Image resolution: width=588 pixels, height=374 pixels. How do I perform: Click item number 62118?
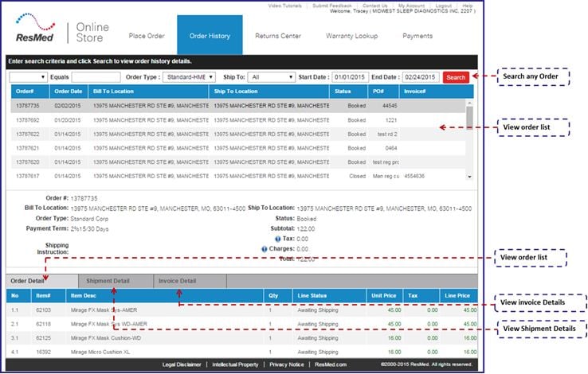pos(43,324)
